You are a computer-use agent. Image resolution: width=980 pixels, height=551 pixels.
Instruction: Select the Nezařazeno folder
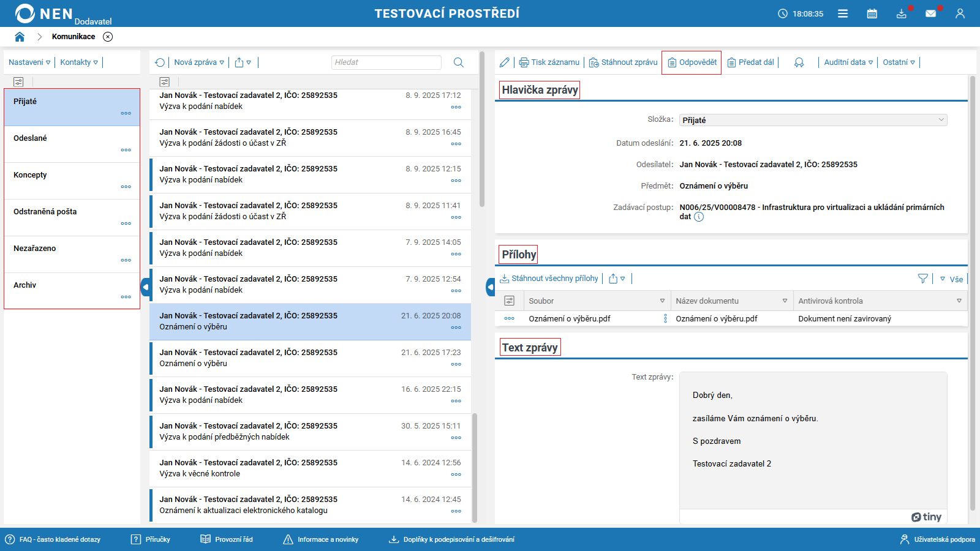click(x=72, y=255)
